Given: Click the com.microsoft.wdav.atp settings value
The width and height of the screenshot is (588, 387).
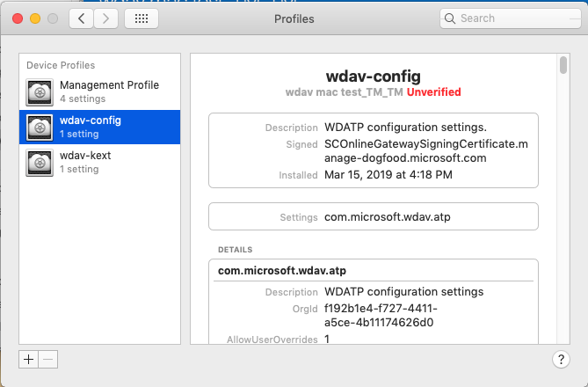Looking at the screenshot, I should (388, 217).
